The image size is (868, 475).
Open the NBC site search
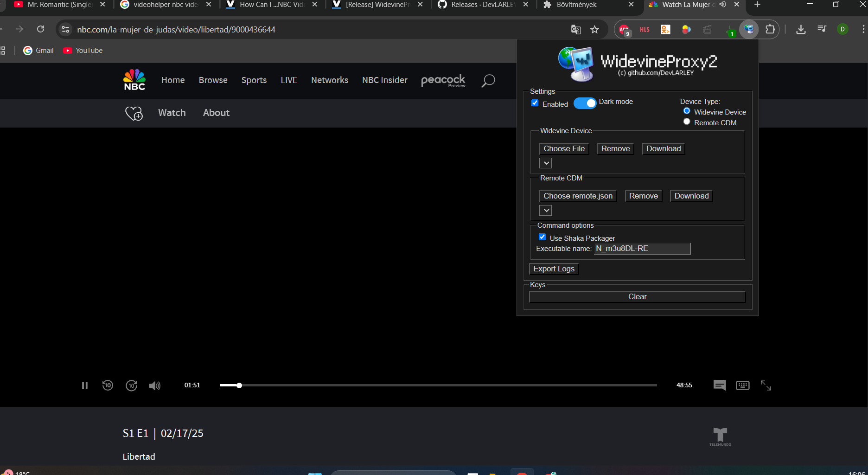(x=488, y=81)
